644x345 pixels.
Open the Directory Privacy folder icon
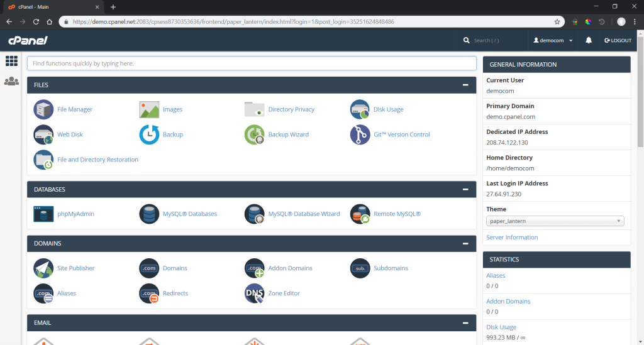pyautogui.click(x=254, y=109)
